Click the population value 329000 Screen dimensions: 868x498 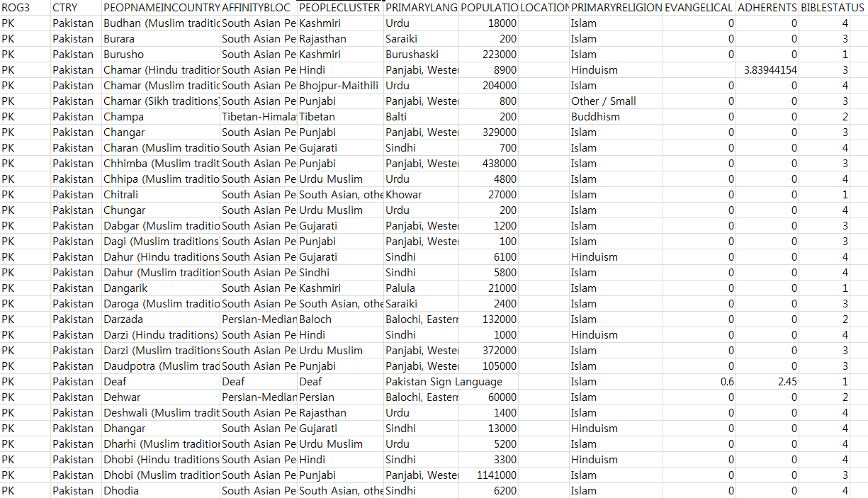(488, 132)
